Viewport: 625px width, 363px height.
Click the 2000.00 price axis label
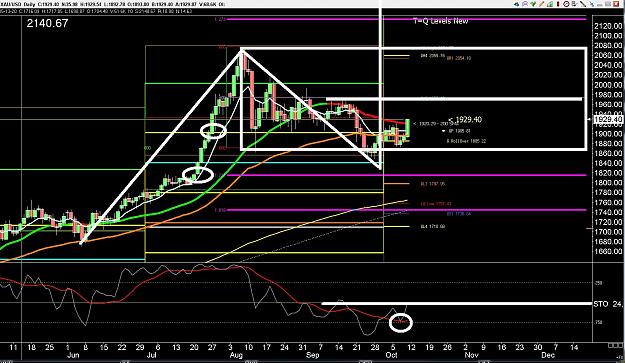pyautogui.click(x=608, y=84)
